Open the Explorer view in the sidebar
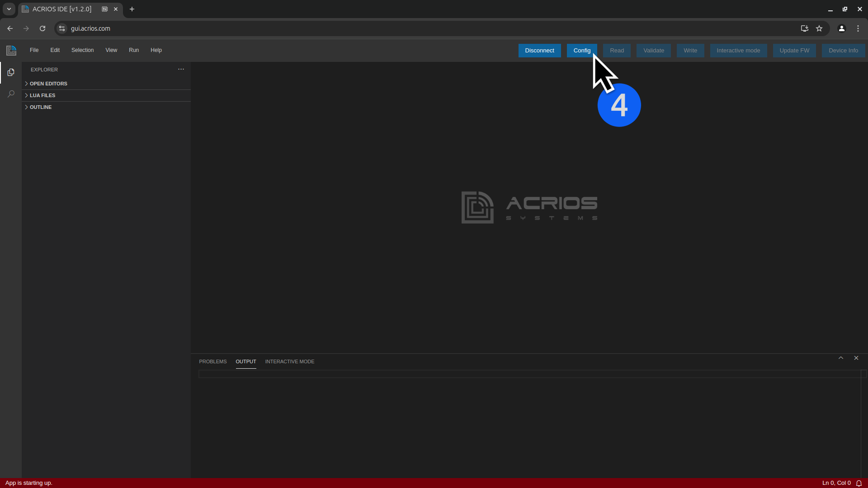Viewport: 868px width, 488px height. (10, 72)
